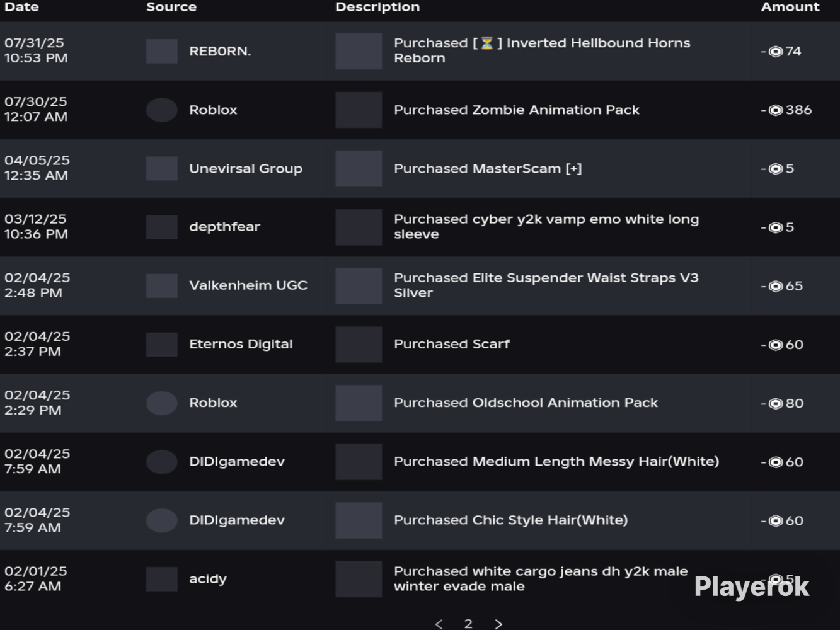Viewport: 840px width, 630px height.
Task: Click the Eternos Digital source icon
Action: [162, 344]
